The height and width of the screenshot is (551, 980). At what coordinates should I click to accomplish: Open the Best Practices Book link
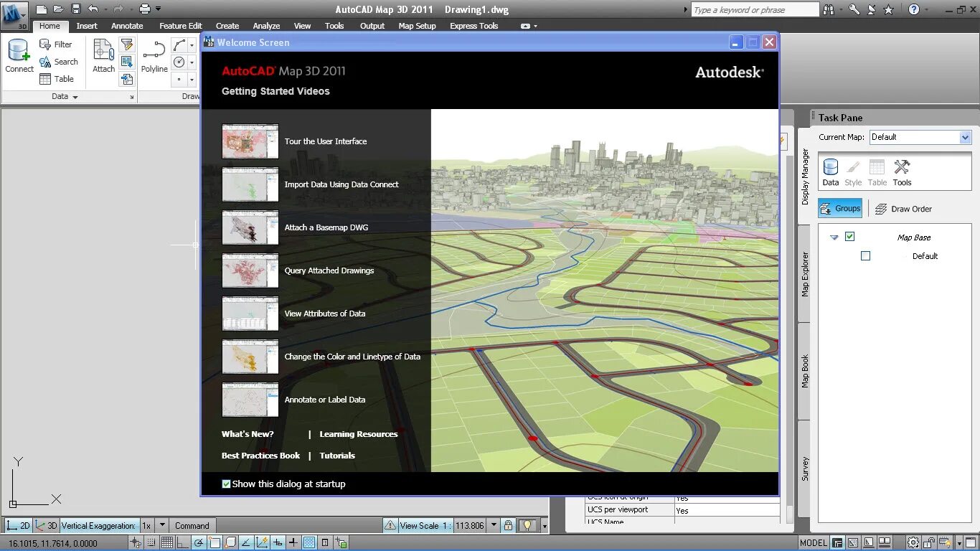tap(260, 456)
